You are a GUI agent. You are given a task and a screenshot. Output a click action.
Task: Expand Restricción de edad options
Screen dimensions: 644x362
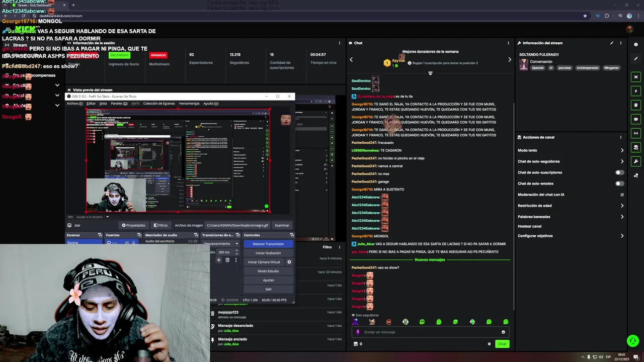pyautogui.click(x=622, y=206)
